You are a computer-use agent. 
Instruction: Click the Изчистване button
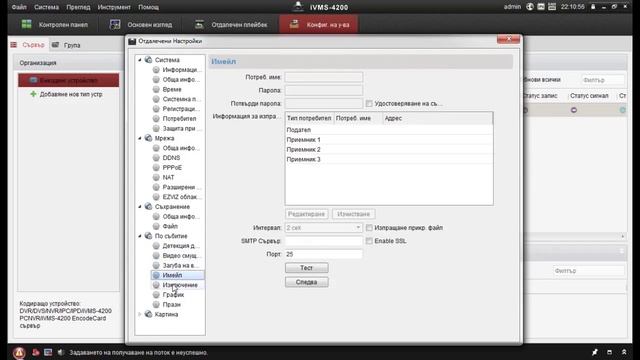tap(353, 214)
